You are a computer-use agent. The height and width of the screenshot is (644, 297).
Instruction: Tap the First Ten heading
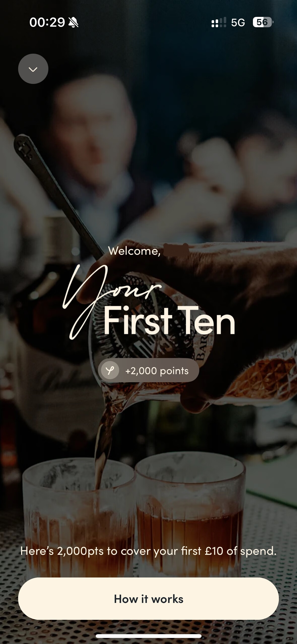[169, 321]
